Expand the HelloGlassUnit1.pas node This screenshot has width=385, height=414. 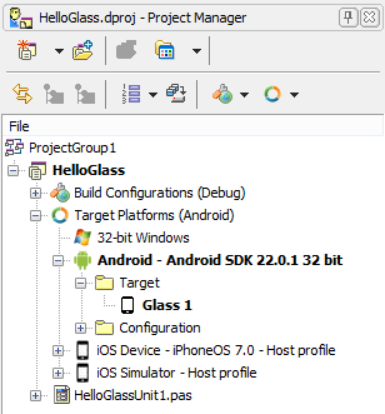pyautogui.click(x=35, y=396)
